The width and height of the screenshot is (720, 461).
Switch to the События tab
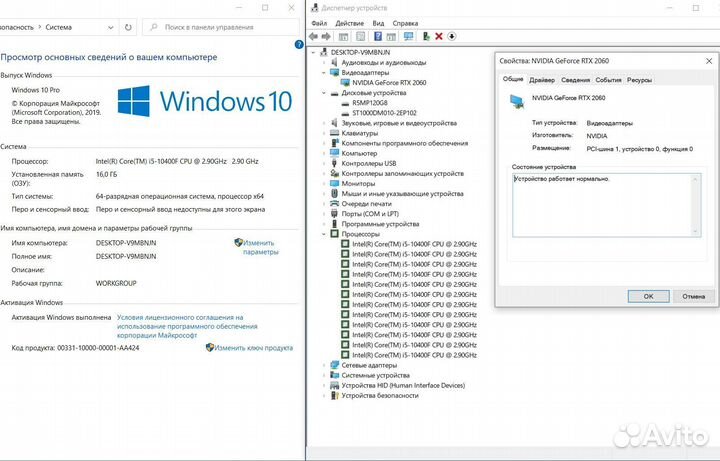[x=608, y=80]
